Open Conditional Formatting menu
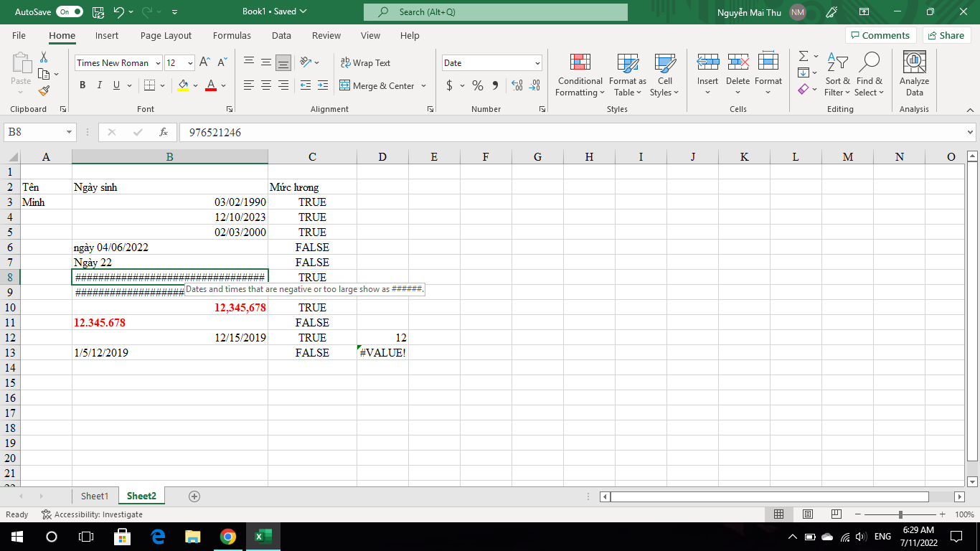980x551 pixels. (580, 75)
